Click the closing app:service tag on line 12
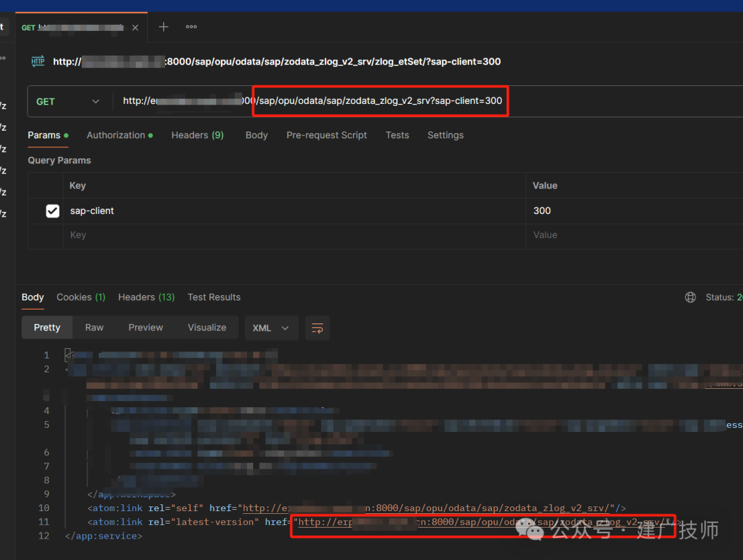 (103, 537)
